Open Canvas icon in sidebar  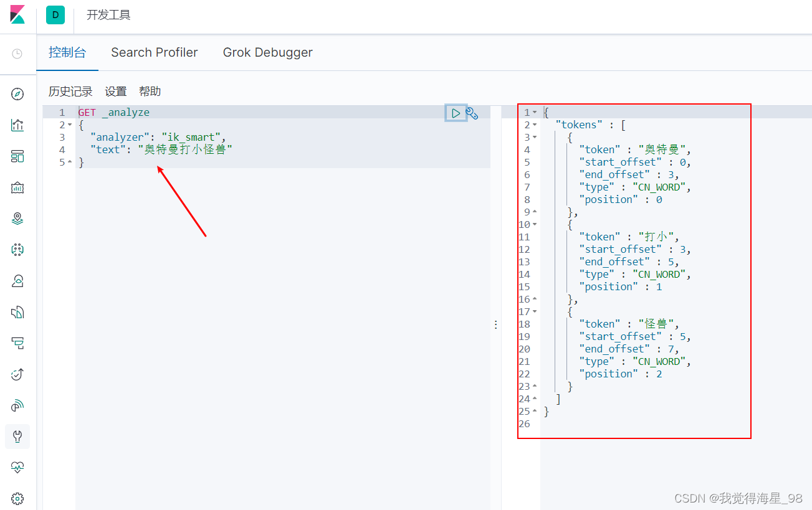click(17, 187)
